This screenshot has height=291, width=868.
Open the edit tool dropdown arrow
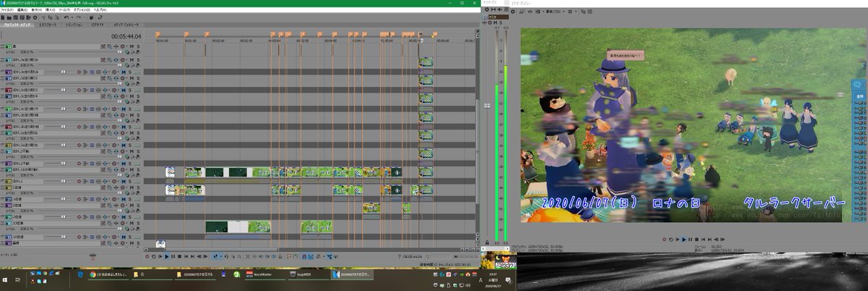click(221, 256)
